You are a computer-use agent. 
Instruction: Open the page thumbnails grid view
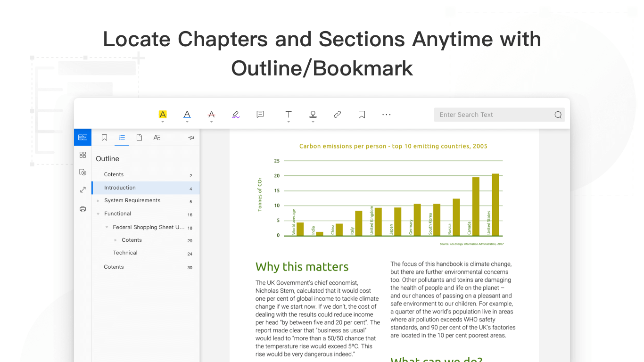pos(83,155)
